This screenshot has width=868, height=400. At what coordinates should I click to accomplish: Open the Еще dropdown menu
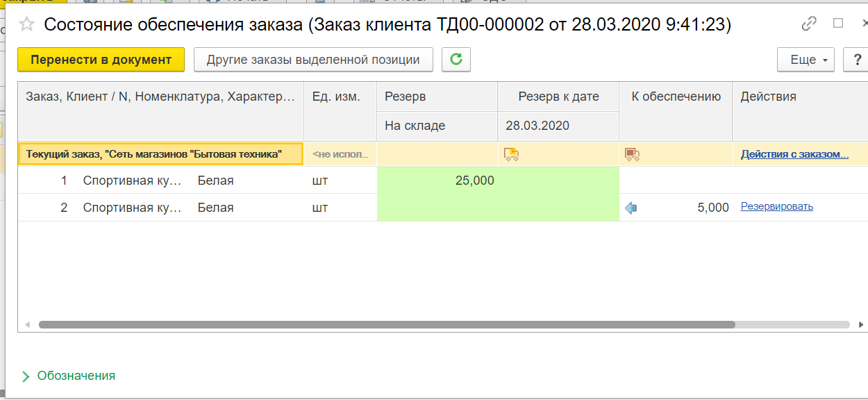pos(805,60)
